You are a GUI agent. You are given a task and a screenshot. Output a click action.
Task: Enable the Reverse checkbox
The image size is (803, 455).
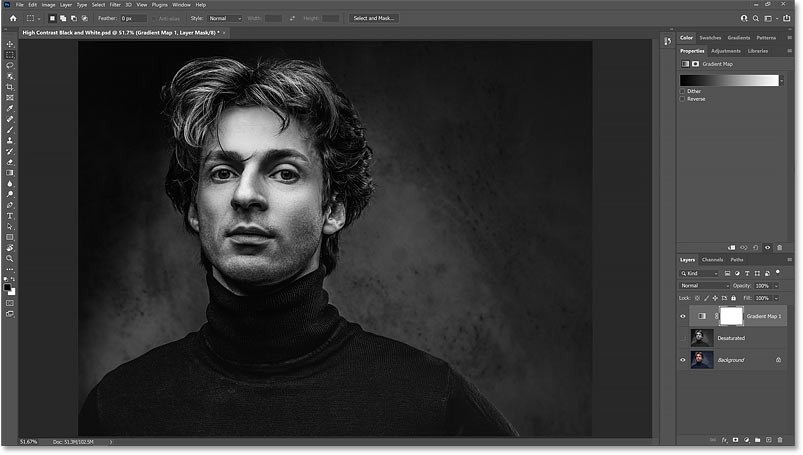683,99
